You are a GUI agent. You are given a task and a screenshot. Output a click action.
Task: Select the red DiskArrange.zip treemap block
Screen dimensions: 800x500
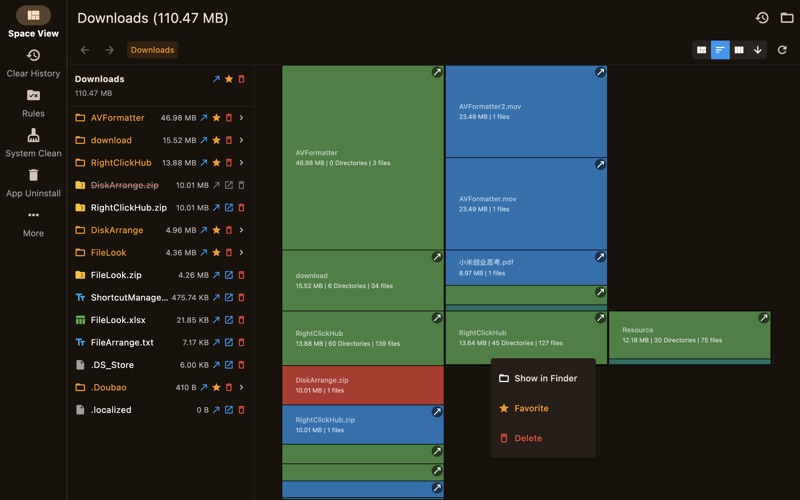point(363,385)
